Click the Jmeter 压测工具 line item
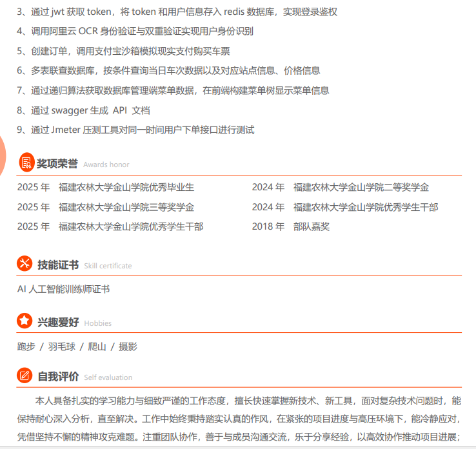Screen dimensions: 476x449 point(135,130)
